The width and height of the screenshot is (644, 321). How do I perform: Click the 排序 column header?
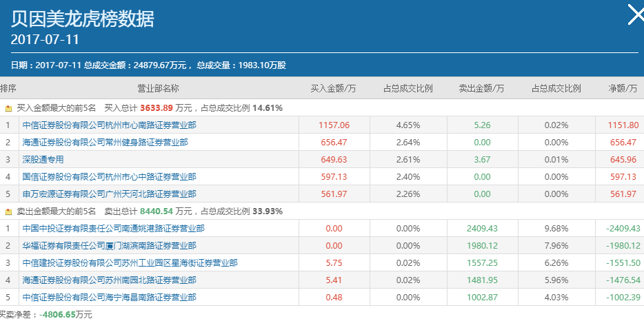click(x=8, y=89)
